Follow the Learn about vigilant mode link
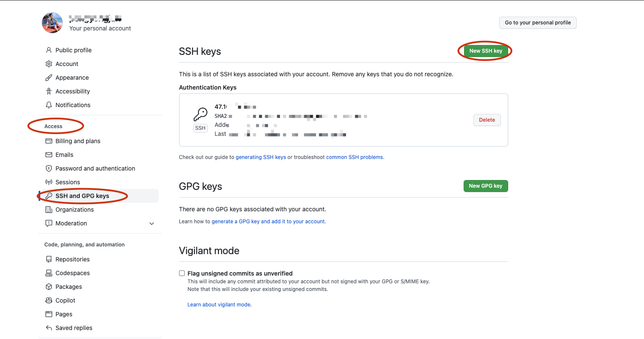This screenshot has width=644, height=339. pos(219,305)
